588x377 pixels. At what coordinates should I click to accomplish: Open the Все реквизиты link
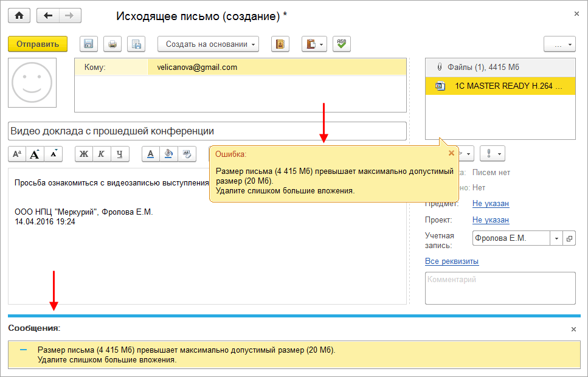(x=452, y=261)
